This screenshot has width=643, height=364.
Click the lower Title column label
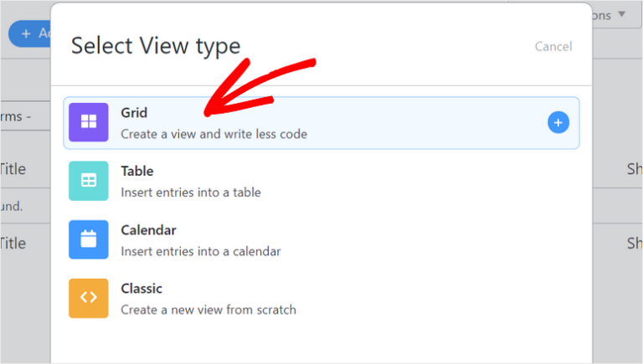pyautogui.click(x=13, y=244)
